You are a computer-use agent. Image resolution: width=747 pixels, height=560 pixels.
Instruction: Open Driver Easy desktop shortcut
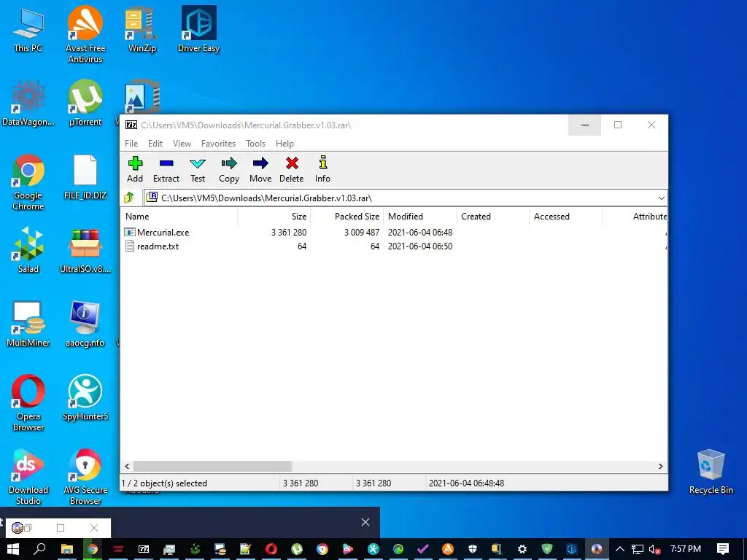tap(198, 29)
